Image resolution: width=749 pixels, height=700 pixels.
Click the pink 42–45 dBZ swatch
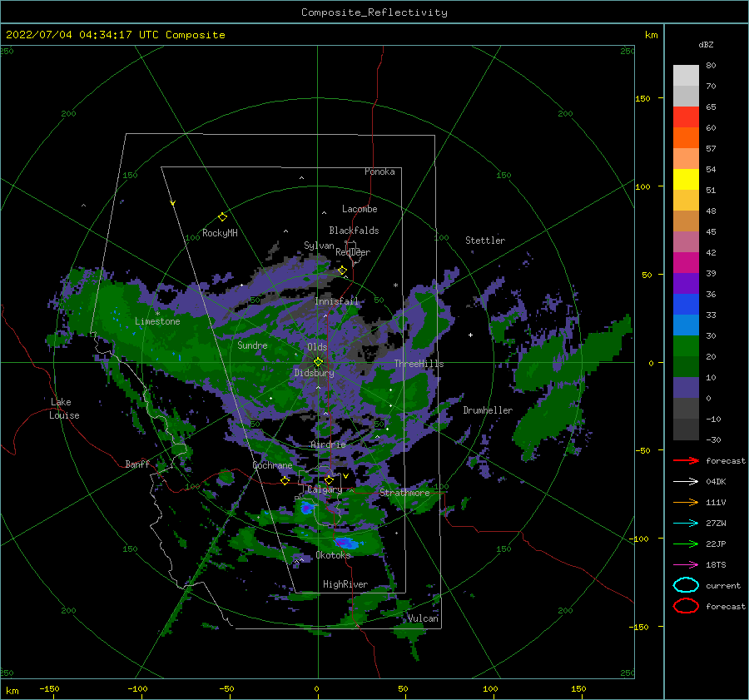[686, 241]
